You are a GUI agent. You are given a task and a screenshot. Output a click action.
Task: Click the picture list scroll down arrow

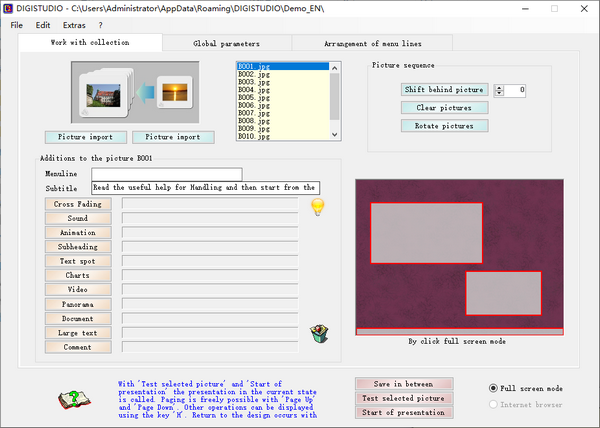[335, 135]
